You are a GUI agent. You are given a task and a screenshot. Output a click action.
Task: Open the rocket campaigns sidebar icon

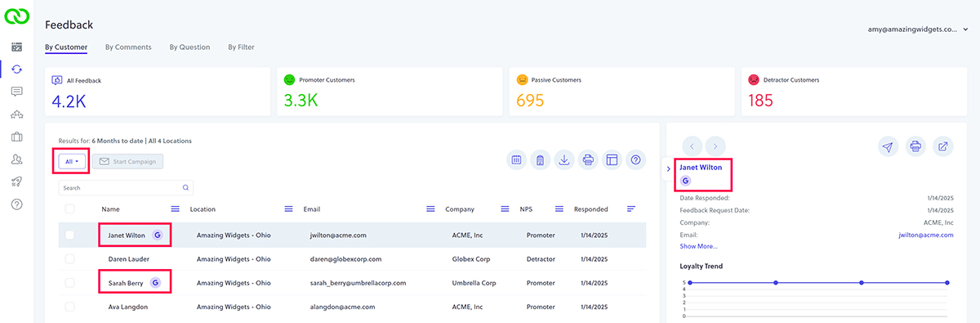(x=16, y=182)
